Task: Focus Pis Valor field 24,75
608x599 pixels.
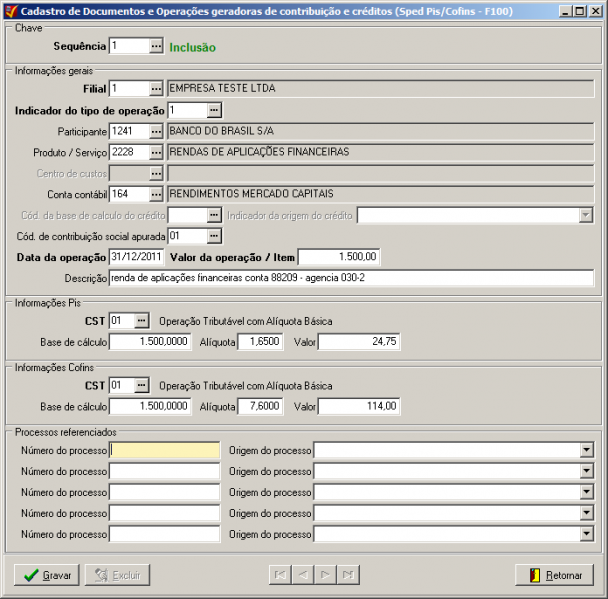Action: click(359, 342)
